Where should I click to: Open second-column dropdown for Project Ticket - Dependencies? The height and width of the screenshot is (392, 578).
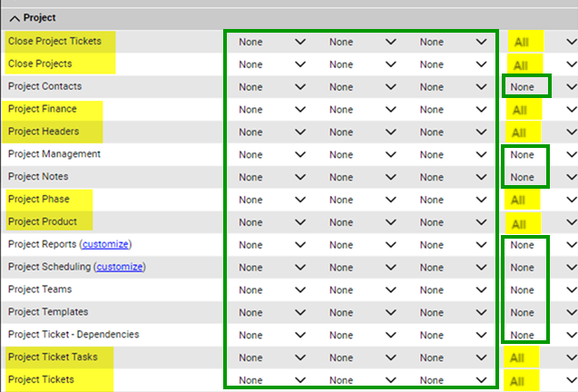tap(362, 335)
